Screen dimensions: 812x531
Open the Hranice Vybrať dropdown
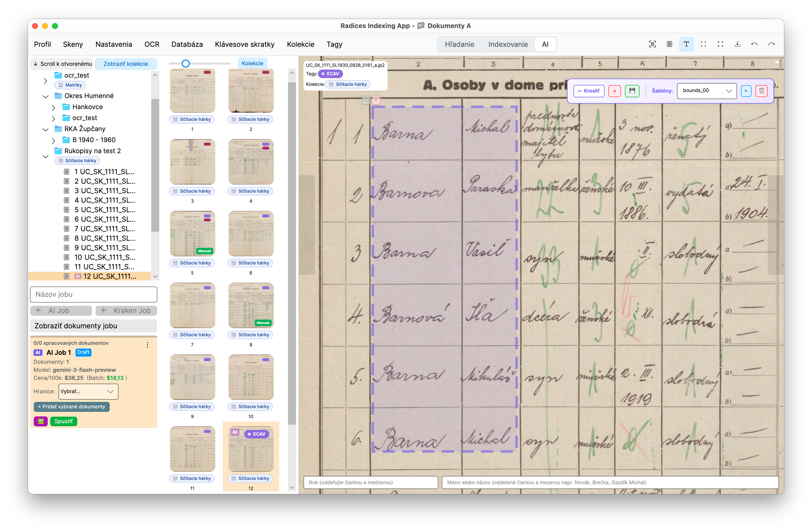click(x=88, y=391)
